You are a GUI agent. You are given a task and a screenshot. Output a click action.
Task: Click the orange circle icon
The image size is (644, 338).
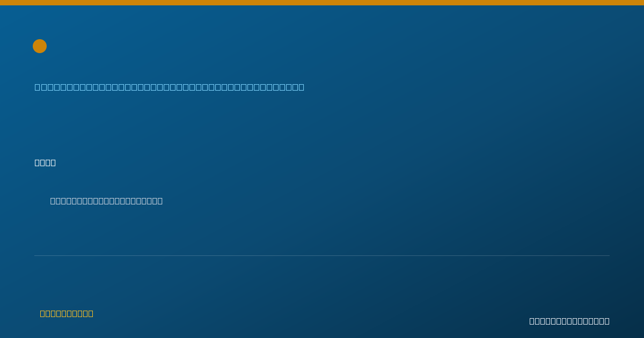(x=40, y=46)
